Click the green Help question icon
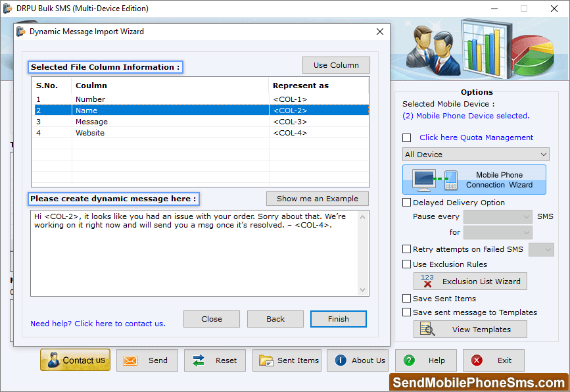The height and width of the screenshot is (392, 570). [x=409, y=360]
